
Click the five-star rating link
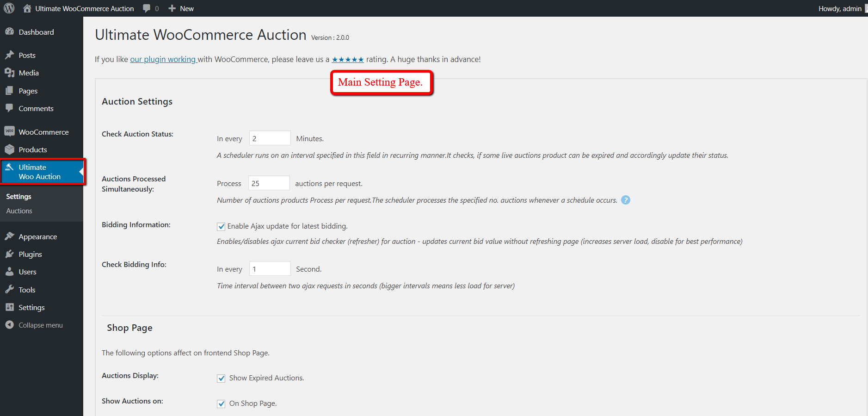pyautogui.click(x=348, y=59)
